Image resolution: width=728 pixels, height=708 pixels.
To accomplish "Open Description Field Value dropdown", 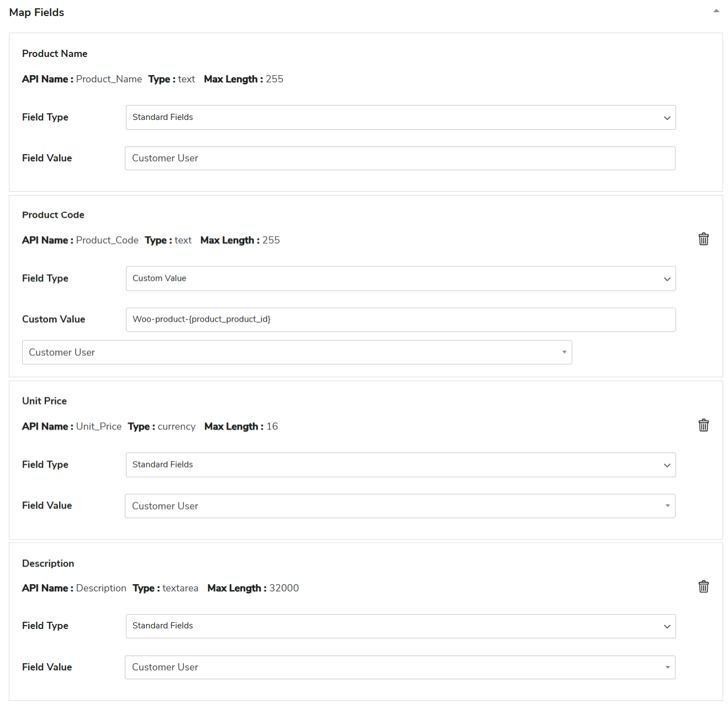I will pyautogui.click(x=400, y=668).
